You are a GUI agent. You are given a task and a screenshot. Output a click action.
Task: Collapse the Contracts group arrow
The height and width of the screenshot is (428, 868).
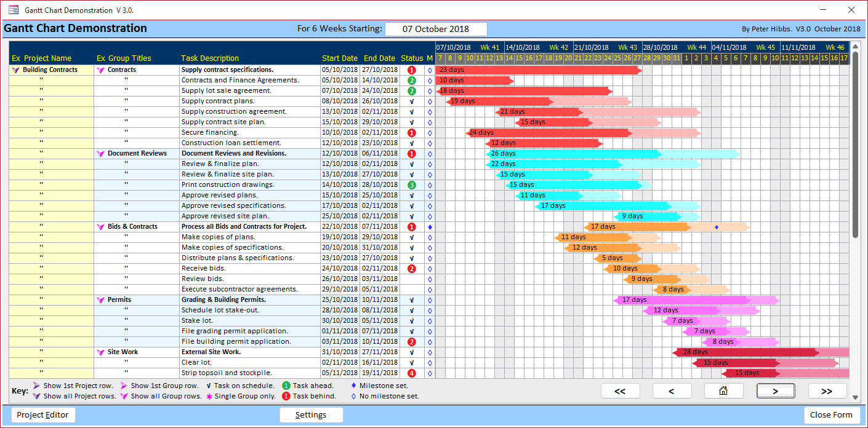click(100, 70)
